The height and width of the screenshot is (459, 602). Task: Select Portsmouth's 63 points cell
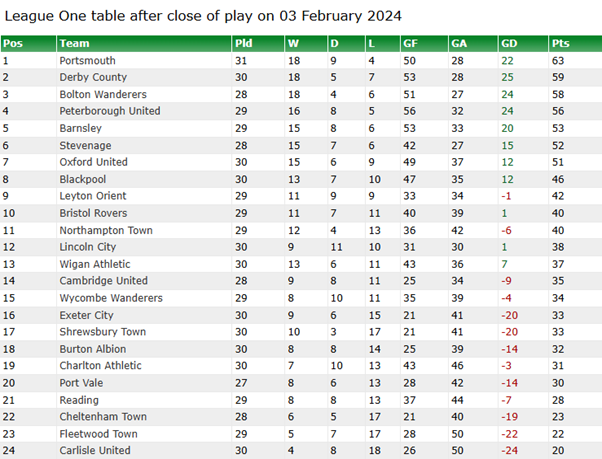pos(558,61)
